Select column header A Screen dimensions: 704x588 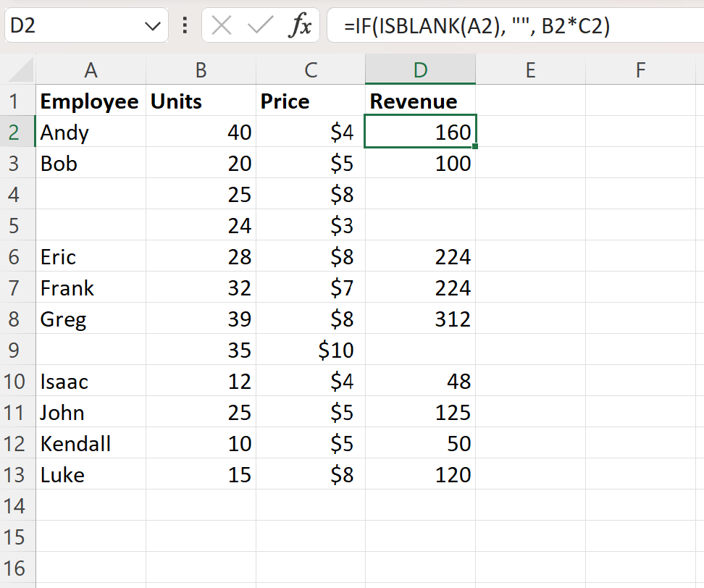pyautogui.click(x=91, y=70)
